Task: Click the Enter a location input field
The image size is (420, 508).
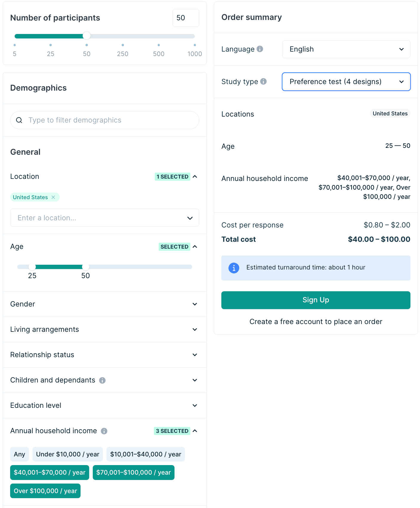Action: 98,218
